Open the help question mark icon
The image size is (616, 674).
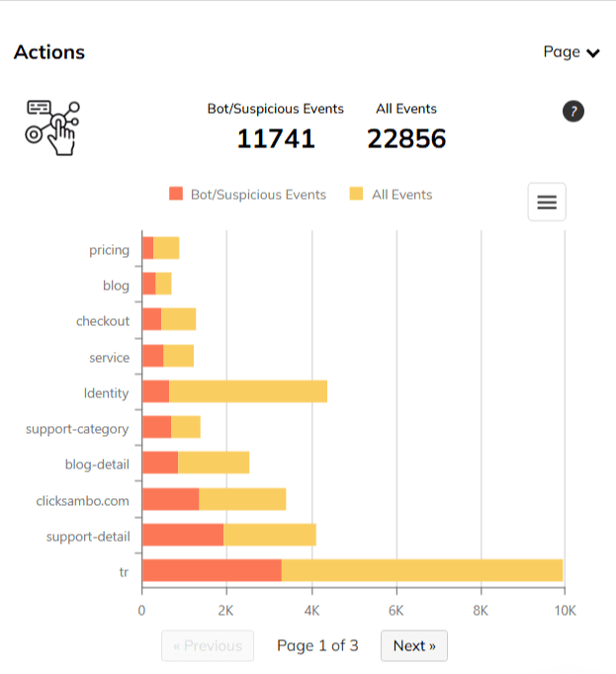pos(573,112)
